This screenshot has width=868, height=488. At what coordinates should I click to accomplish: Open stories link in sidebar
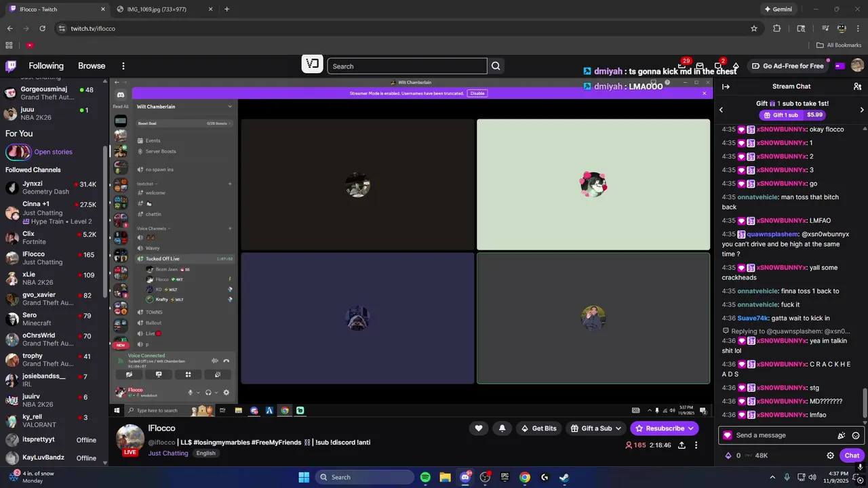tap(53, 152)
